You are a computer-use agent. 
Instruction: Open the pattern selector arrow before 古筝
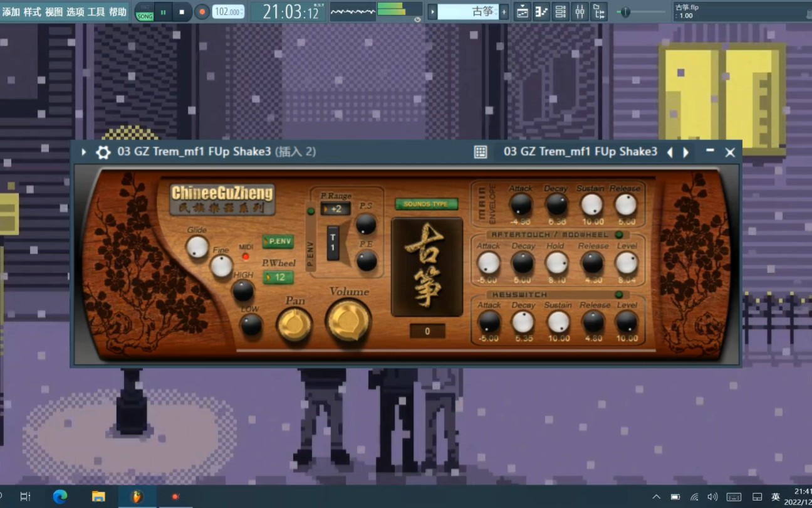pyautogui.click(x=432, y=12)
